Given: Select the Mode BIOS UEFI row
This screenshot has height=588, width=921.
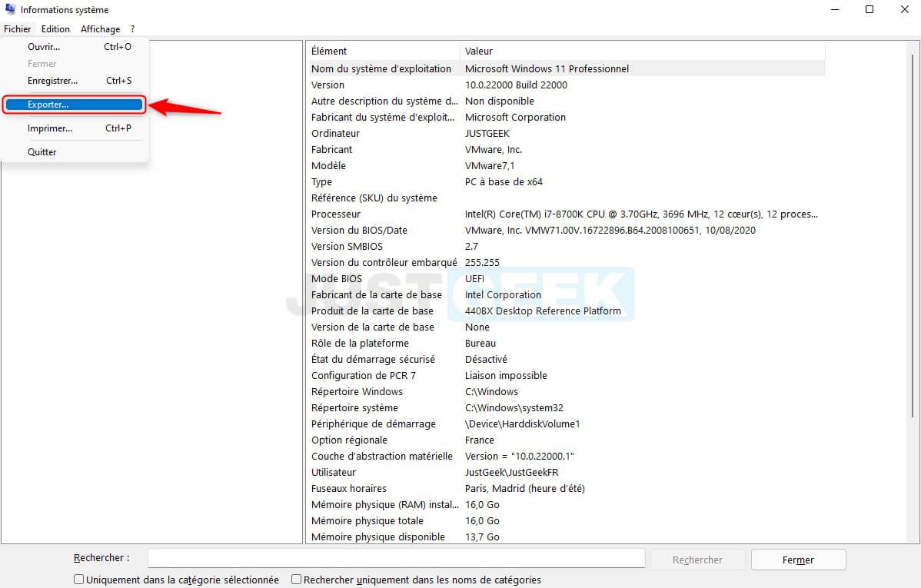Looking at the screenshot, I should 566,279.
